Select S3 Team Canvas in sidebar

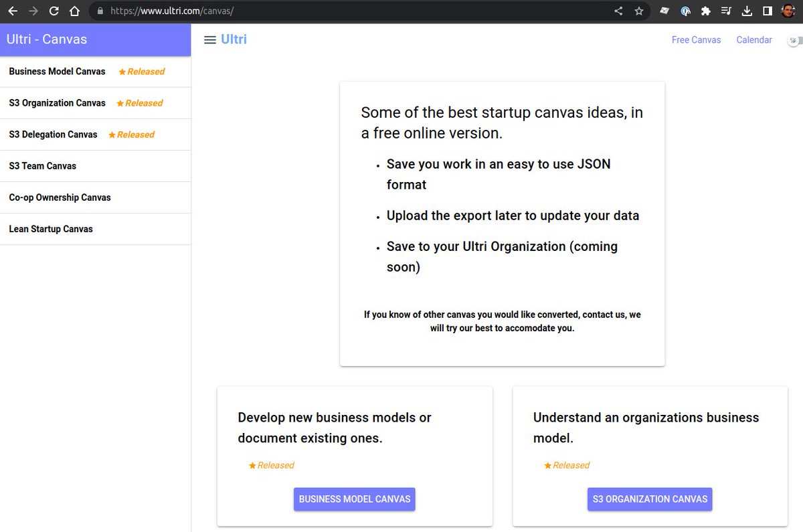pos(95,166)
